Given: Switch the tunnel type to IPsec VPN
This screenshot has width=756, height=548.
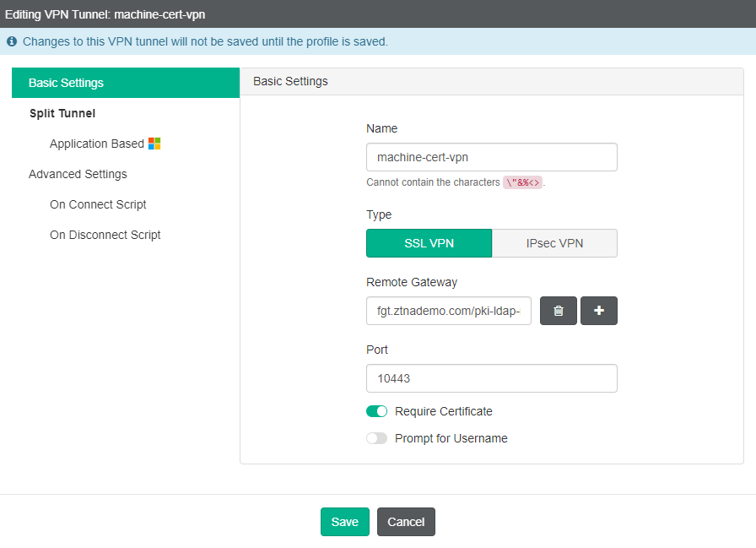Looking at the screenshot, I should tap(554, 243).
